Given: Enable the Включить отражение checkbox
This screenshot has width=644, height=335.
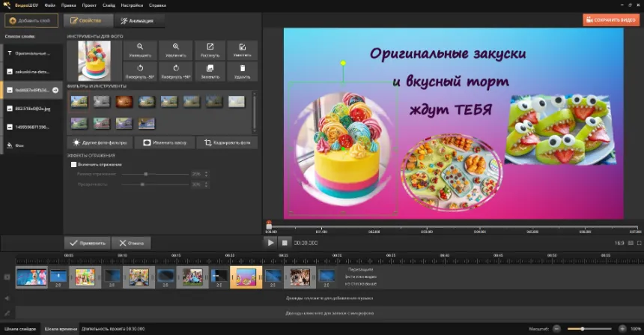Looking at the screenshot, I should pyautogui.click(x=73, y=164).
